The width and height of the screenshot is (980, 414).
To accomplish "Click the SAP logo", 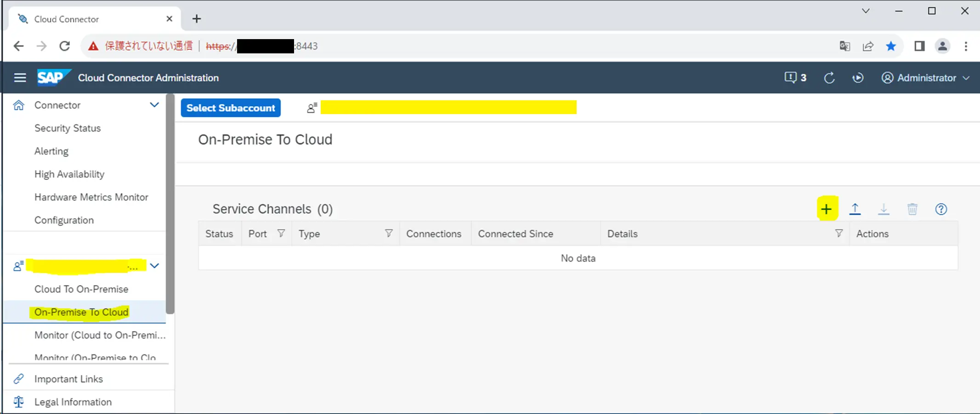I will tap(54, 77).
